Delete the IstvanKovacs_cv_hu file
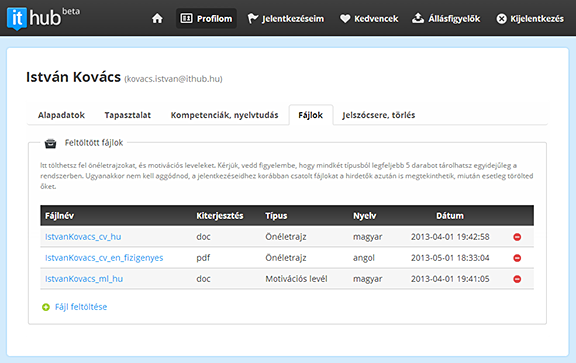 click(x=517, y=237)
